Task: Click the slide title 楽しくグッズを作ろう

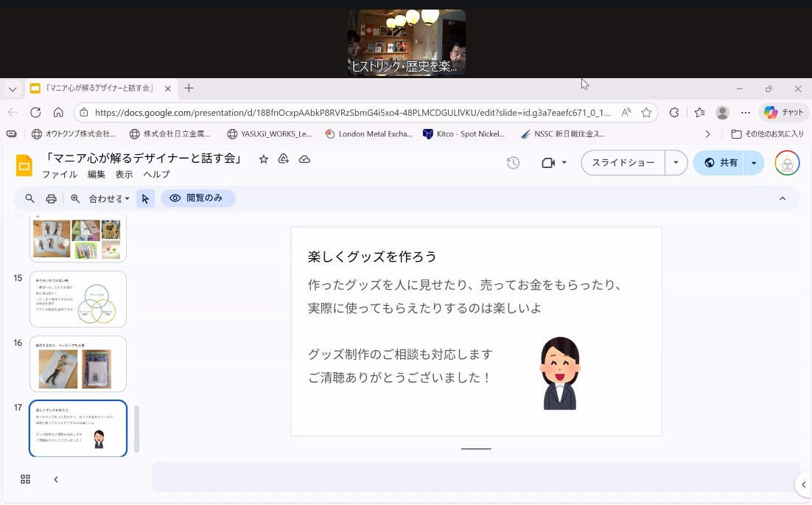Action: [x=372, y=257]
